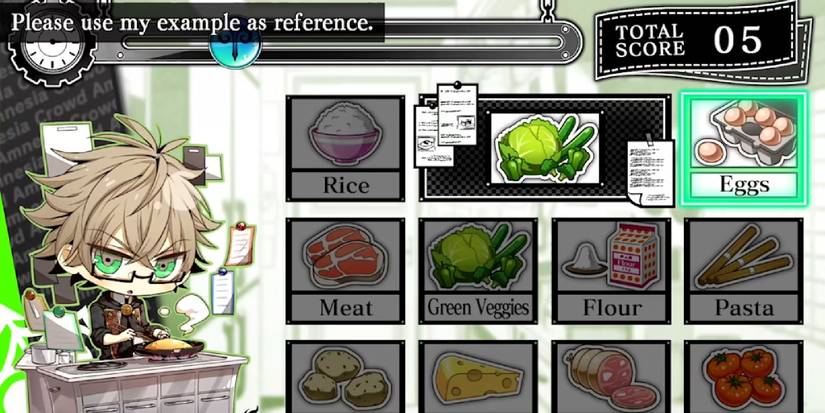Screen dimensions: 825x413
Task: Select the Rice bowl ingredient
Action: click(x=346, y=148)
